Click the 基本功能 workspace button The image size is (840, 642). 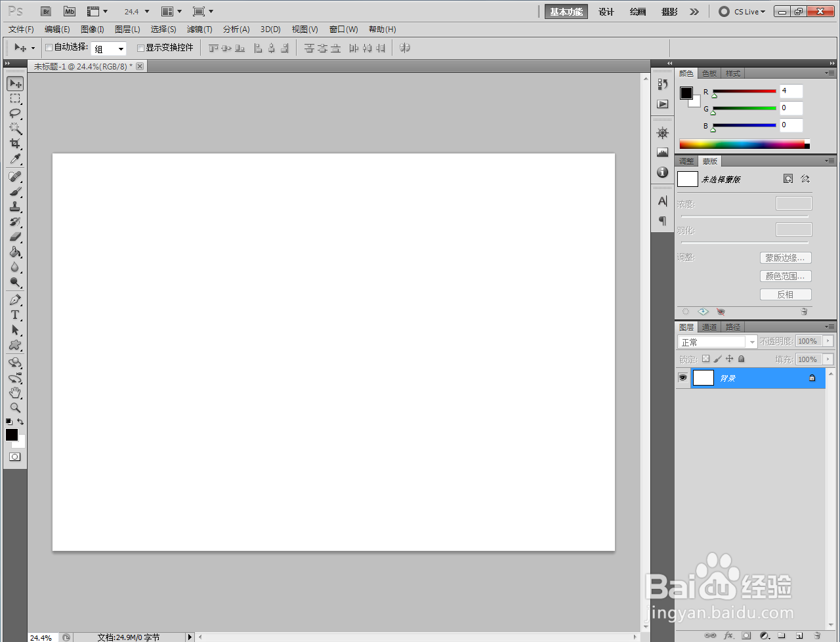[x=566, y=12]
